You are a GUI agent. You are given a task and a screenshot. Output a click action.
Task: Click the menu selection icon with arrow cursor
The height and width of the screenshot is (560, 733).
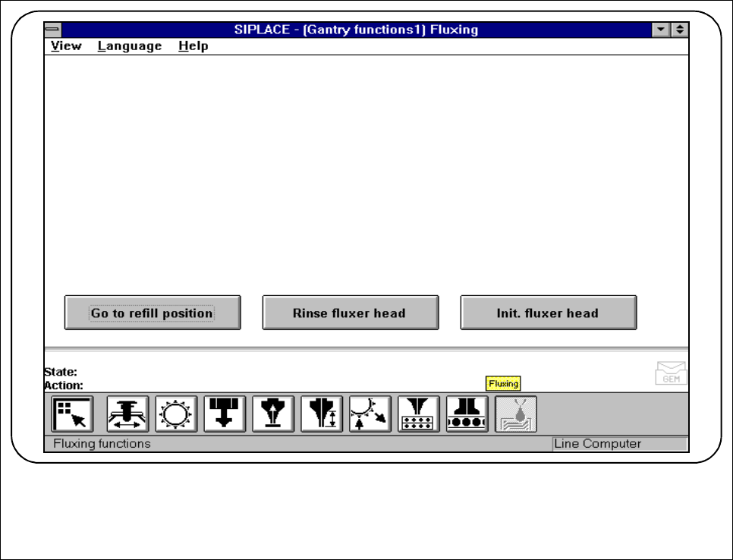click(73, 414)
